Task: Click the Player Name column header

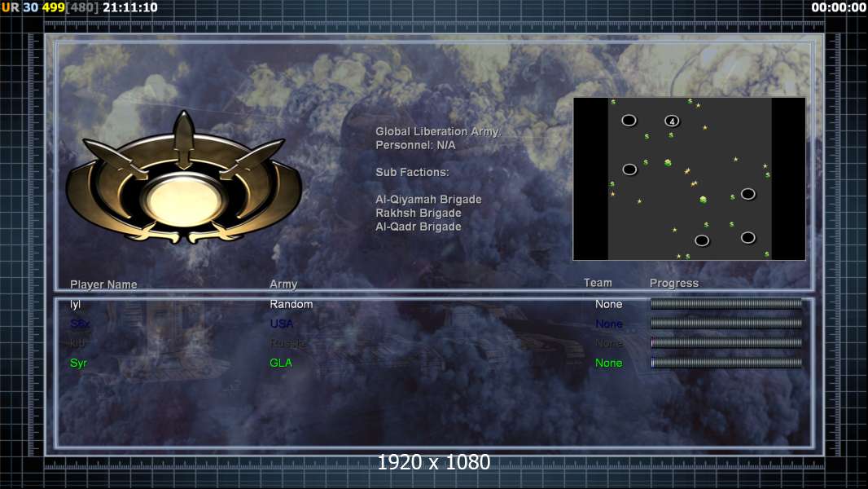Action: 103,284
